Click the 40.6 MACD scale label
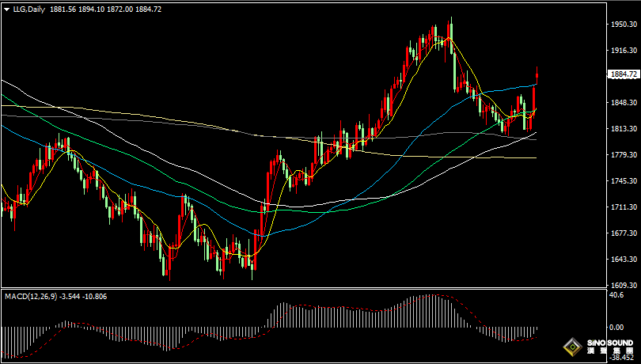The height and width of the screenshot is (364, 641). [616, 295]
